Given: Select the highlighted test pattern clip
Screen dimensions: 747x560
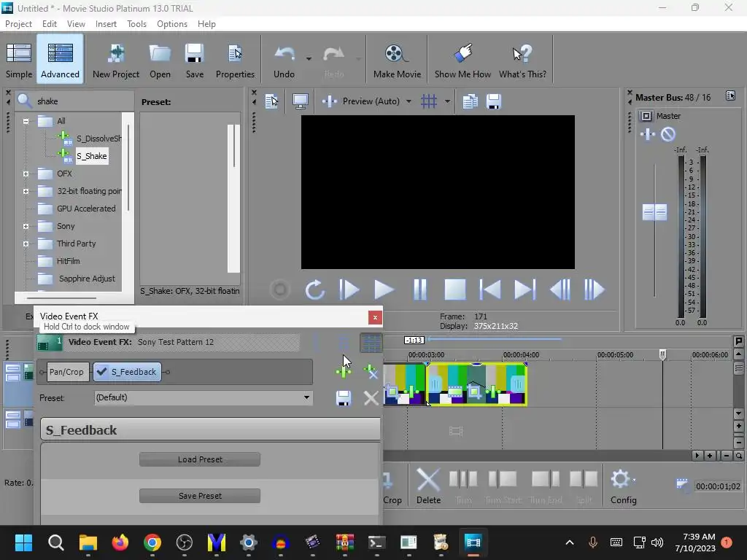Looking at the screenshot, I should (x=476, y=384).
